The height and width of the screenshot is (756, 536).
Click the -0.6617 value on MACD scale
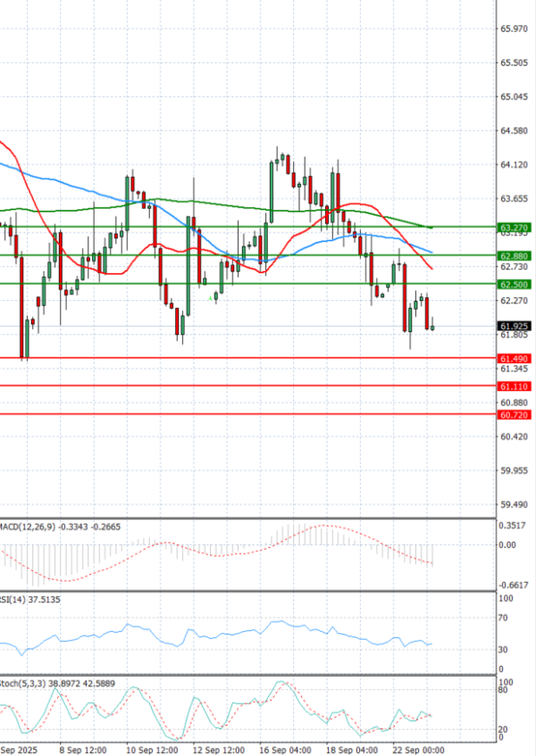[x=514, y=585]
